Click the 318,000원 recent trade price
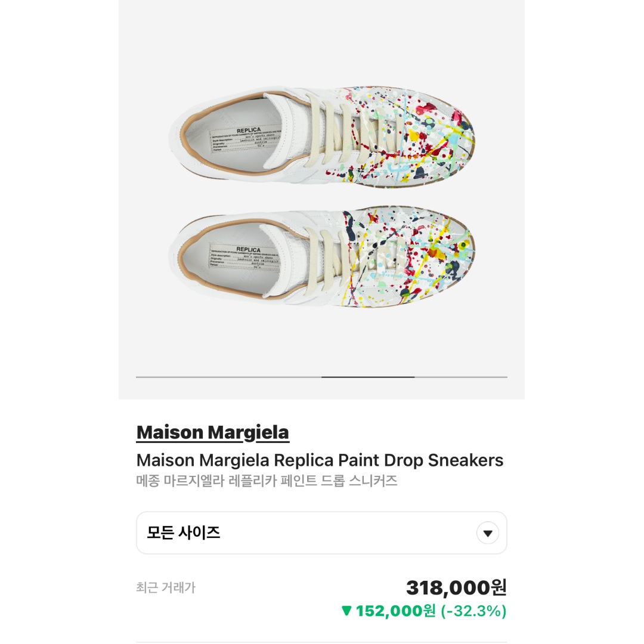The image size is (644, 644). (x=456, y=587)
